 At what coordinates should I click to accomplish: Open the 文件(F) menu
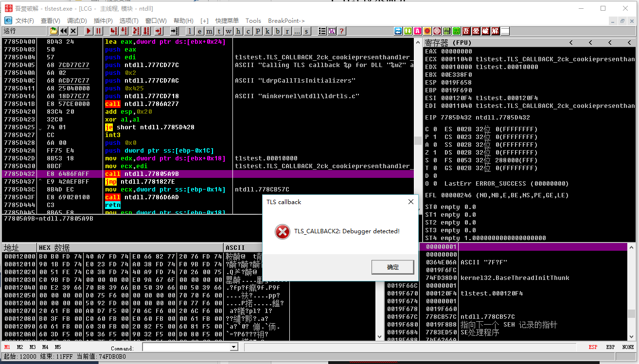(25, 20)
